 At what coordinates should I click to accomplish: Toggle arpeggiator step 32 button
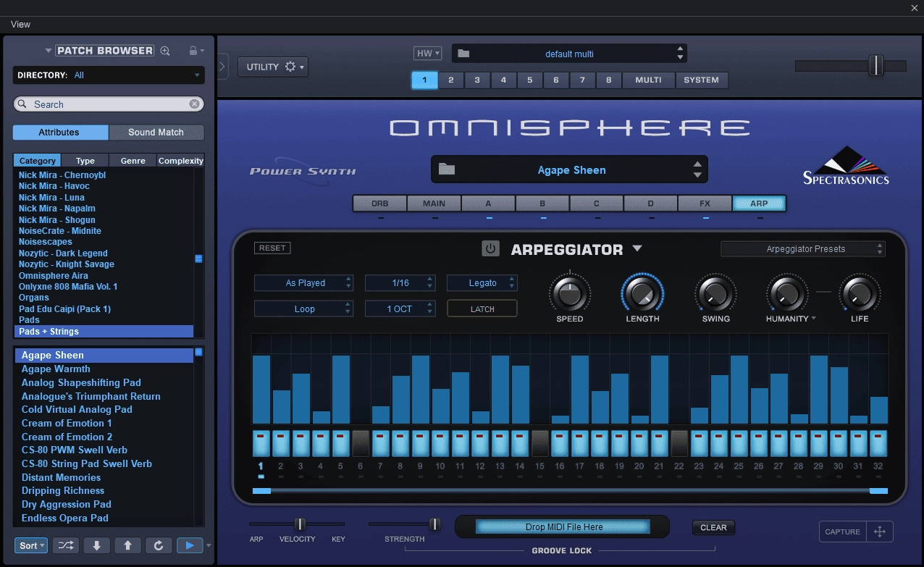[878, 443]
